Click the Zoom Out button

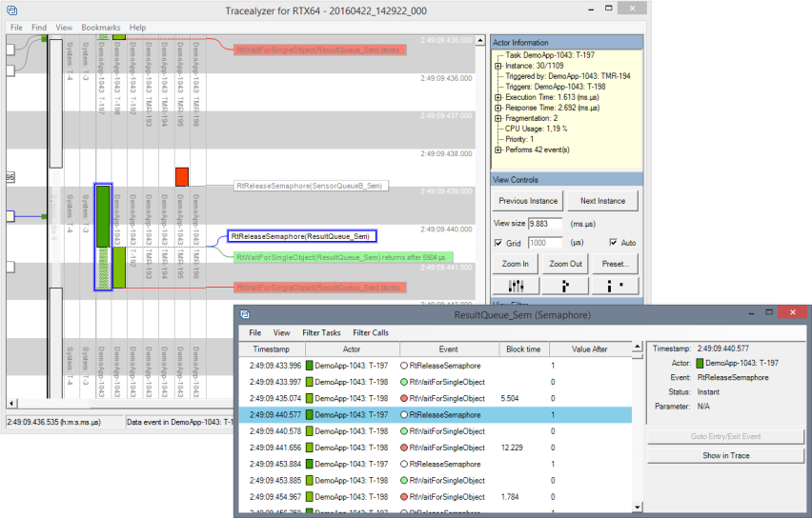[x=565, y=264]
